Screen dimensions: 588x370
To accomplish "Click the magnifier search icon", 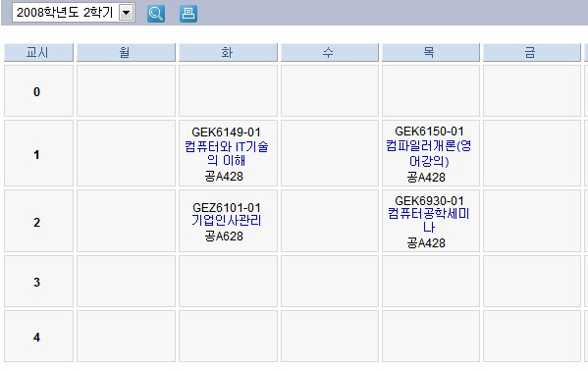I will tap(156, 14).
